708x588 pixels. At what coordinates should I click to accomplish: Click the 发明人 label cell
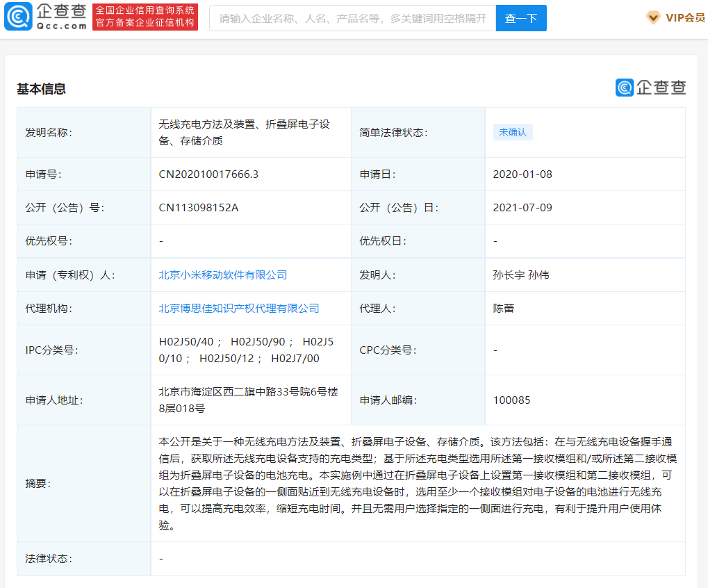[x=418, y=275]
